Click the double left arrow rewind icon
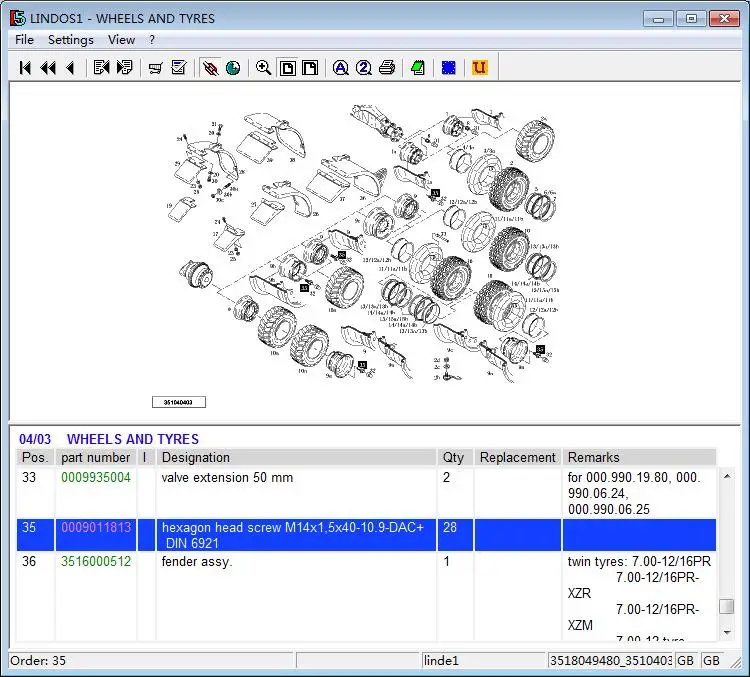750x677 pixels. [48, 68]
